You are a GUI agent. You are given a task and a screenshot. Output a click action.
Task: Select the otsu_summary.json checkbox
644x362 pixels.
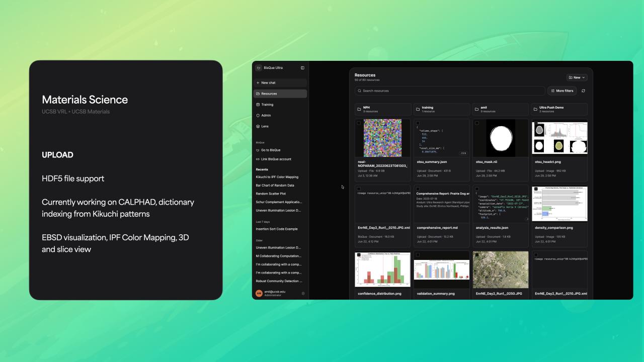point(418,123)
